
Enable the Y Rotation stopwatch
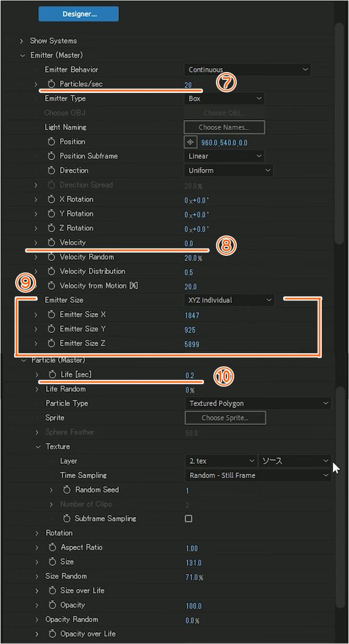(x=51, y=214)
